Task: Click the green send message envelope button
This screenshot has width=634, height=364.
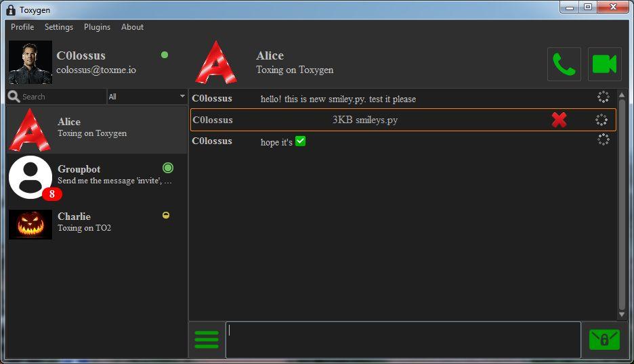Action: pos(604,339)
